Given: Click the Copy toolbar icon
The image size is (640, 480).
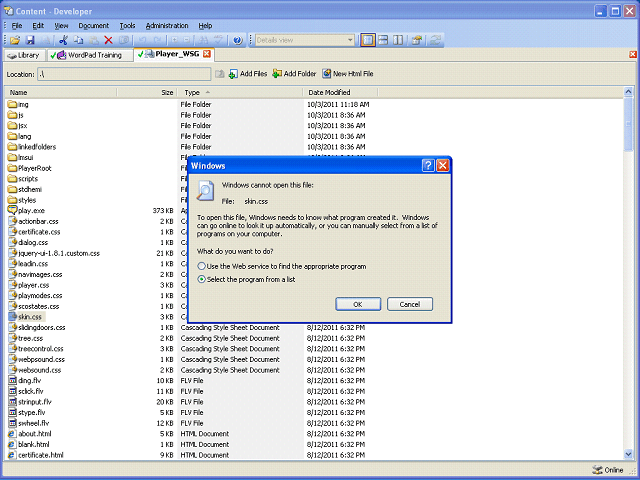Looking at the screenshot, I should pos(78,40).
